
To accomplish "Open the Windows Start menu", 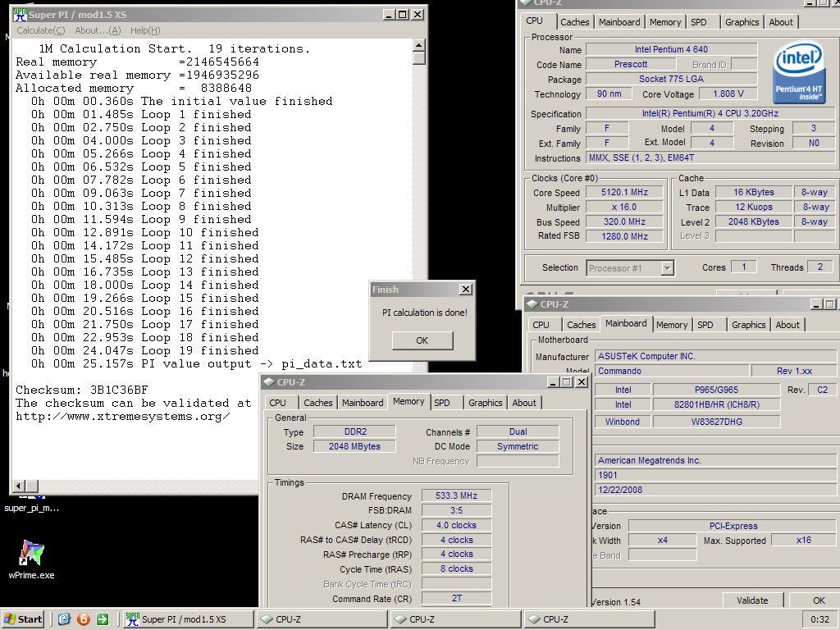I will 23,619.
